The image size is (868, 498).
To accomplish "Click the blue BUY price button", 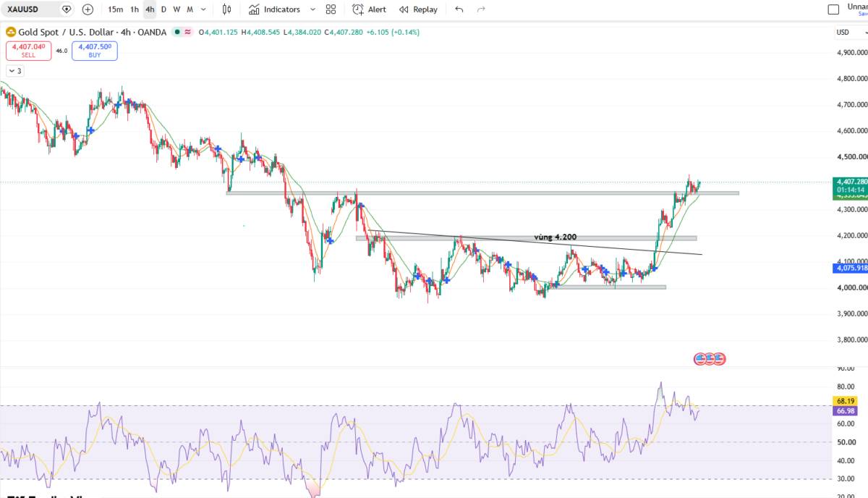I will click(95, 51).
